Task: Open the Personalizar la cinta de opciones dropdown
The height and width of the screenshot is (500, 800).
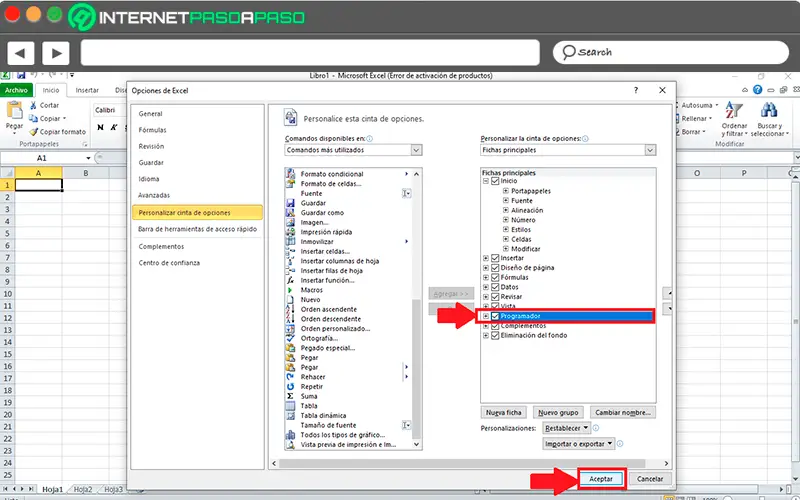Action: [x=568, y=150]
